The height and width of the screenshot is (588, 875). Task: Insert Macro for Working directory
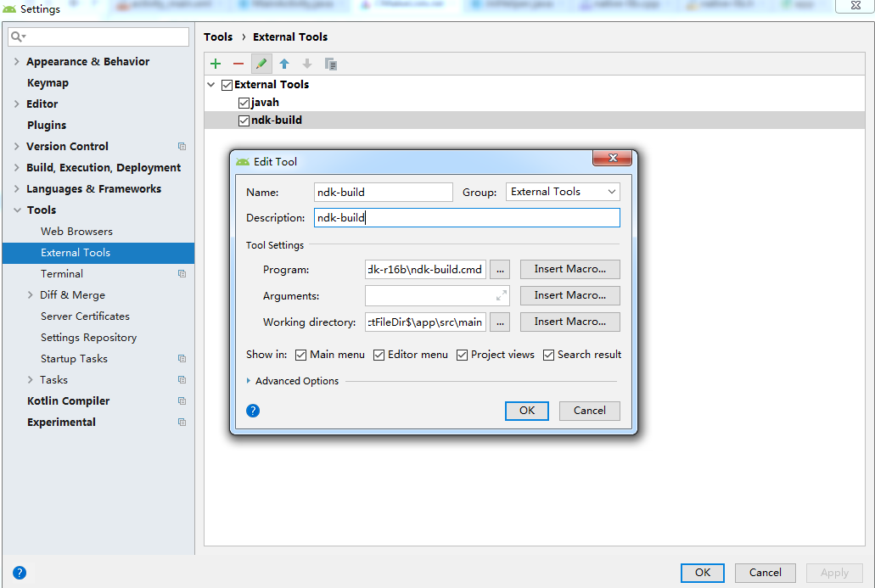coord(569,322)
